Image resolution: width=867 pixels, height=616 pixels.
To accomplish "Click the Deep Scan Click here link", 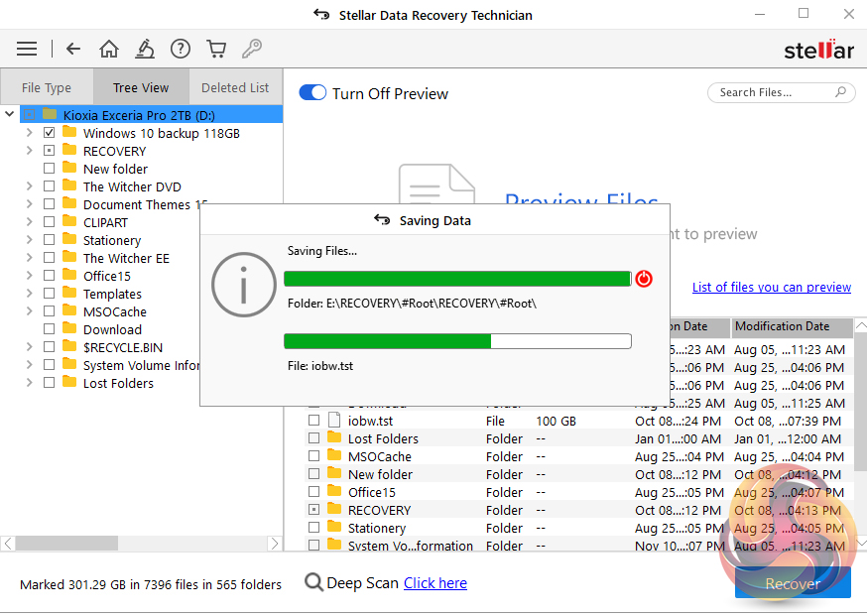I will coord(435,583).
